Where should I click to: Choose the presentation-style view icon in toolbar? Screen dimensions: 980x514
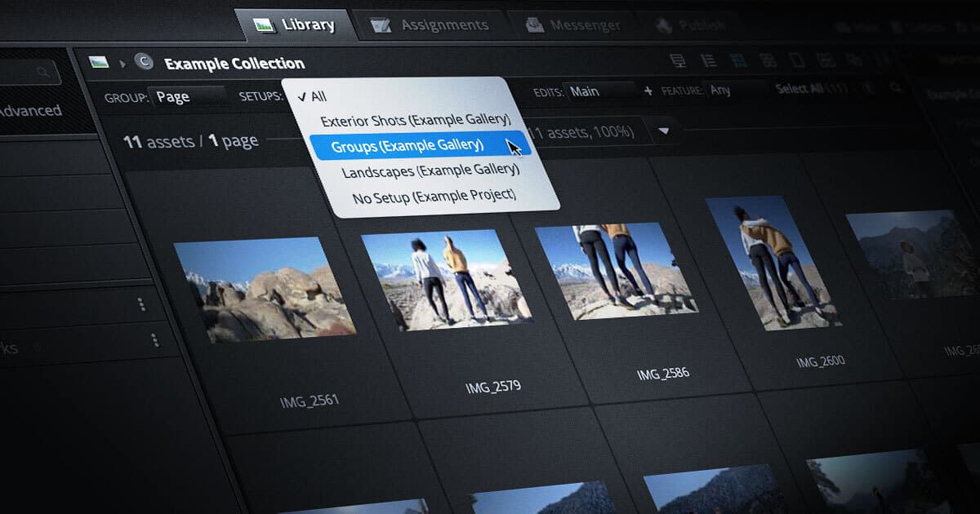point(677,60)
